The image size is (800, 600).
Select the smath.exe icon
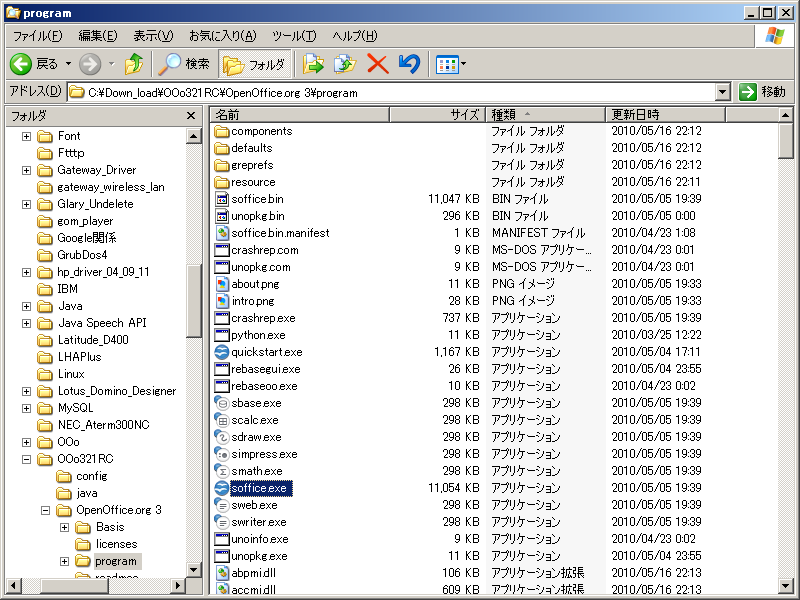pos(221,471)
